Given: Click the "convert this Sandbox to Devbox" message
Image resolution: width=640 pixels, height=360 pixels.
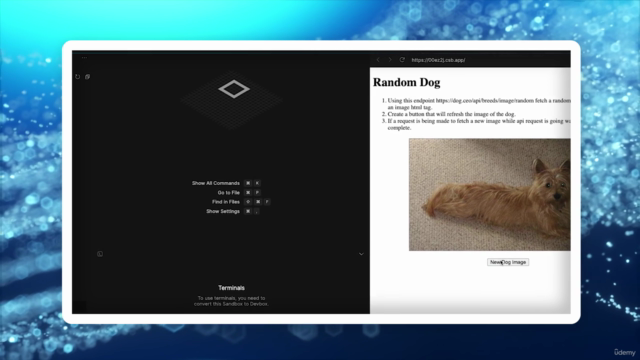Looking at the screenshot, I should (231, 301).
